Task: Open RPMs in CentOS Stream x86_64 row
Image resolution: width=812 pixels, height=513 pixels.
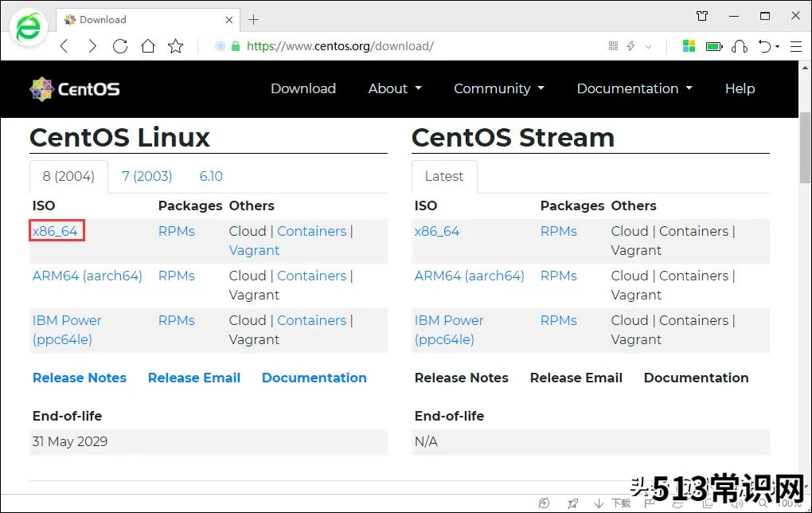Action: coord(558,231)
